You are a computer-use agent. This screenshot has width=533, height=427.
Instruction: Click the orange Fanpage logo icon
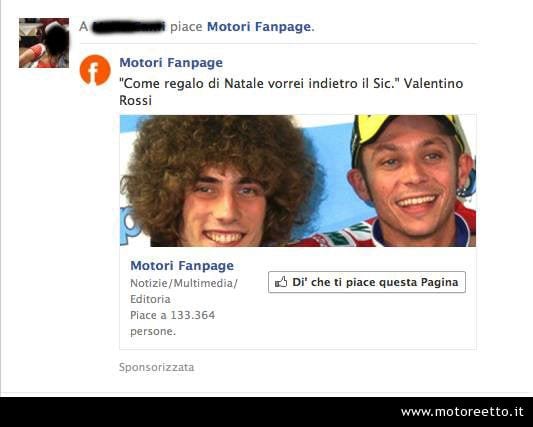click(x=95, y=70)
